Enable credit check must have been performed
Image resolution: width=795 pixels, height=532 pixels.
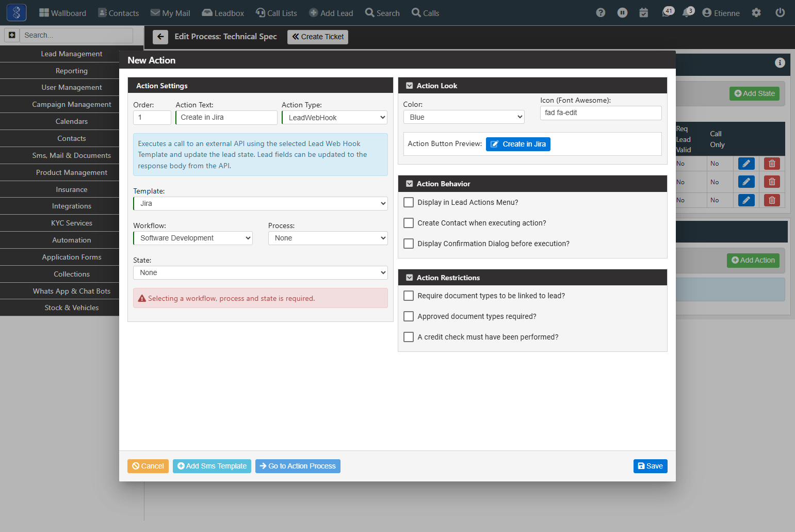(x=409, y=337)
